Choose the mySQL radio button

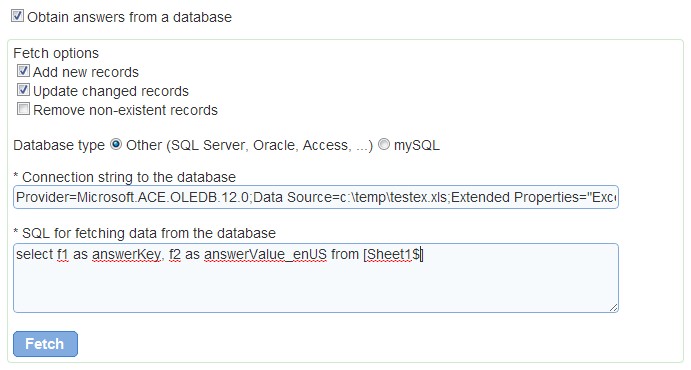pos(384,144)
